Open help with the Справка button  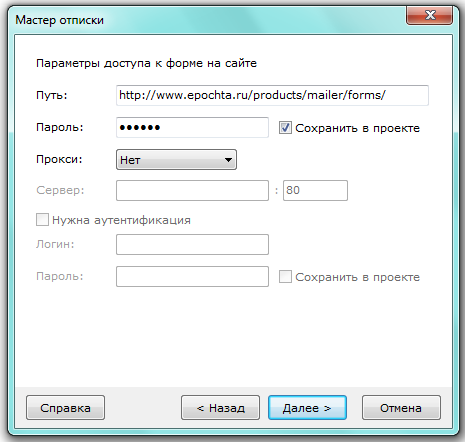tap(65, 408)
